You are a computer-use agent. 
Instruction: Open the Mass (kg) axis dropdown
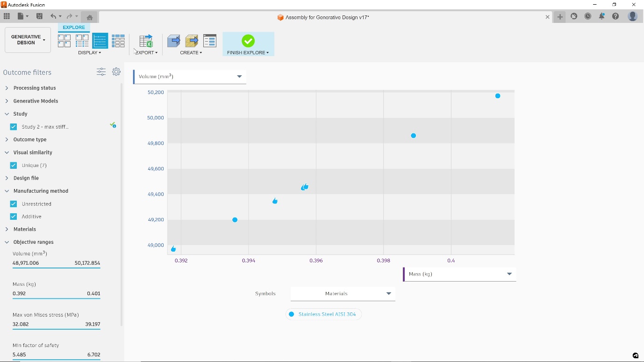[459, 274]
